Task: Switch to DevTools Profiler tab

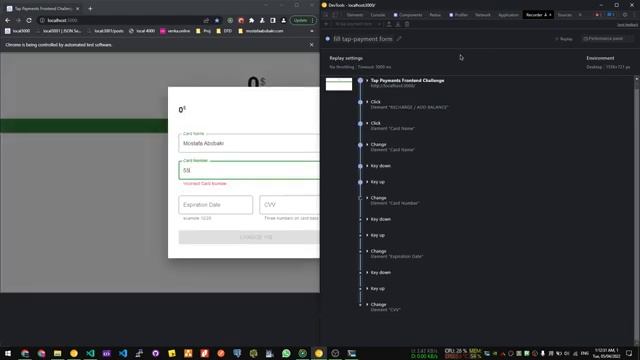Action: coord(458,15)
